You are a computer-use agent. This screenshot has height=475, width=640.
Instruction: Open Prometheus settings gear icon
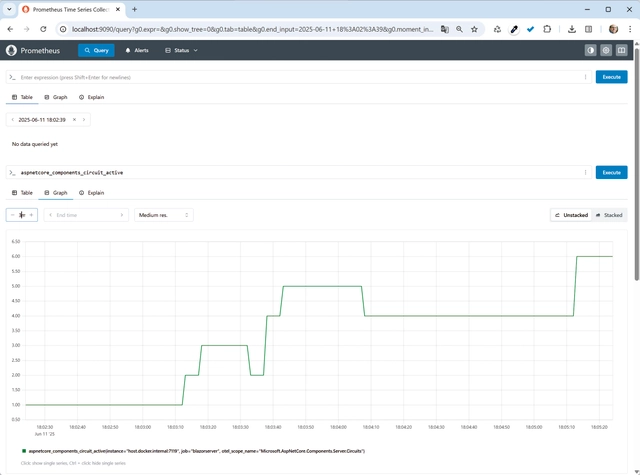(606, 50)
